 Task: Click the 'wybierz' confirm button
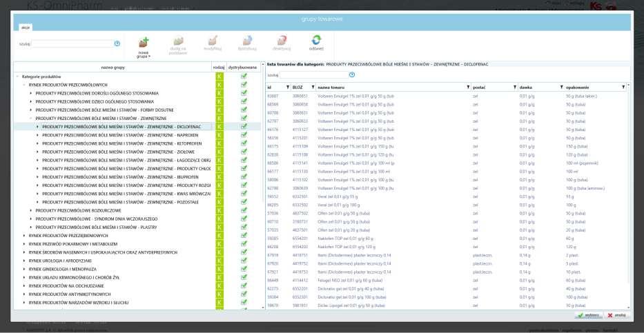click(588, 315)
